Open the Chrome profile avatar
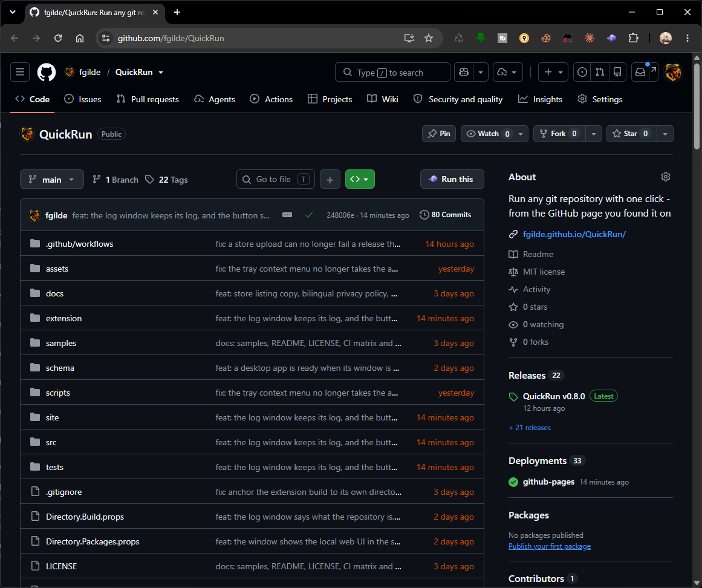This screenshot has height=588, width=702. pos(666,38)
